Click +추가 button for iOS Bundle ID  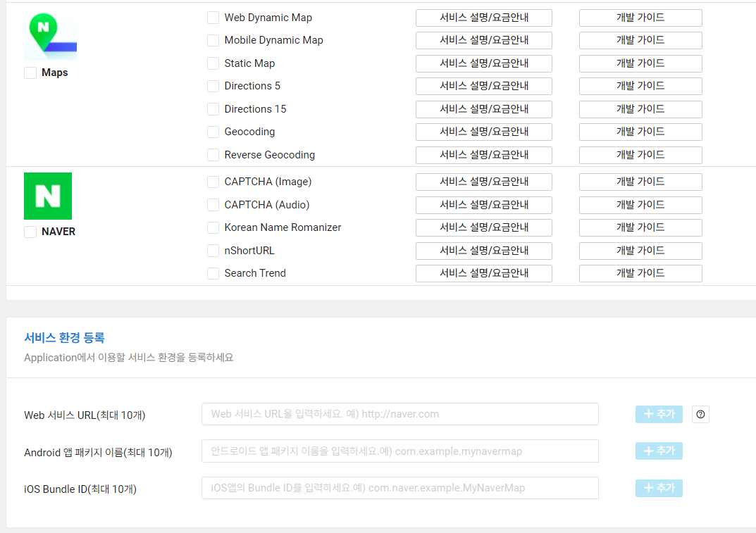(659, 488)
